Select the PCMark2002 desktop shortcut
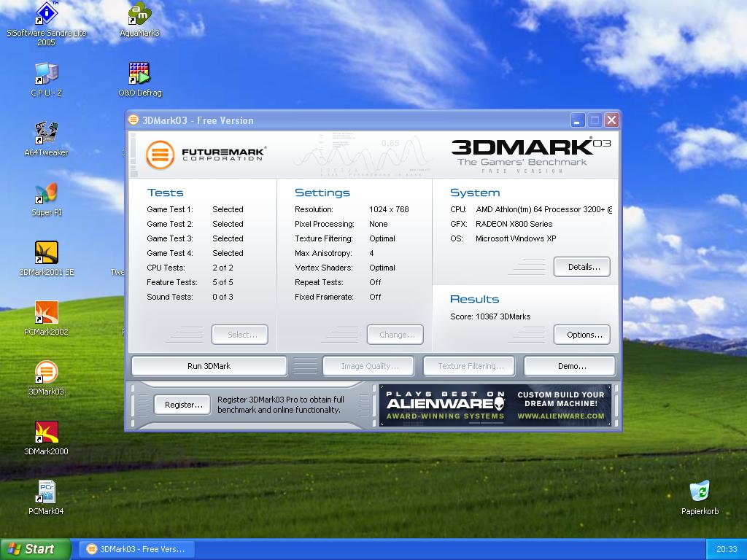Screen dimensions: 747x560 click(x=46, y=313)
